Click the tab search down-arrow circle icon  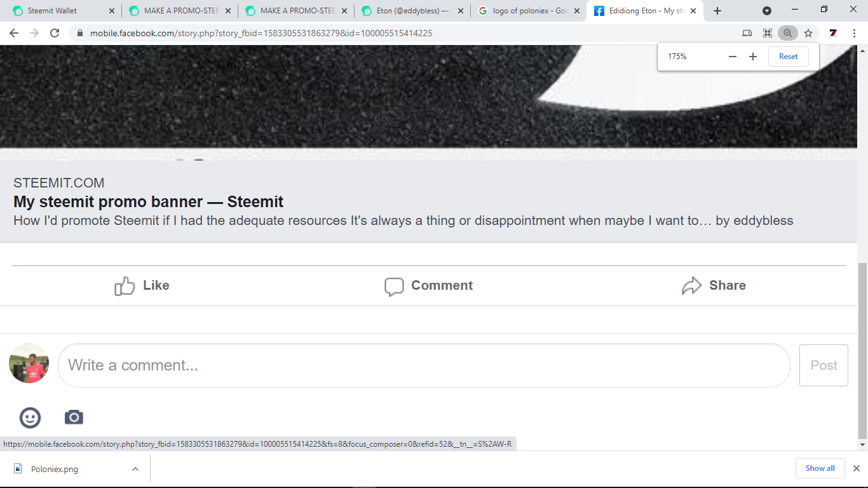coord(767,11)
